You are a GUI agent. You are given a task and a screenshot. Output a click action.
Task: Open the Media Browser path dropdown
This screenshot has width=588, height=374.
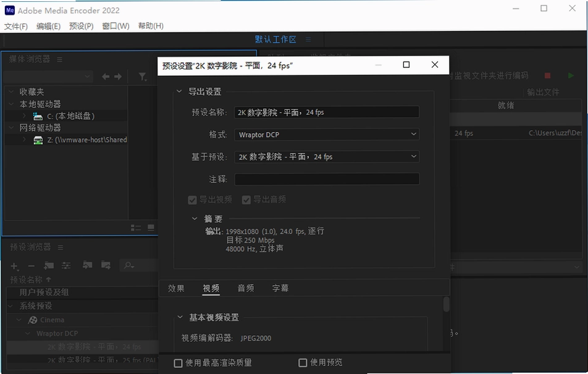click(49, 77)
